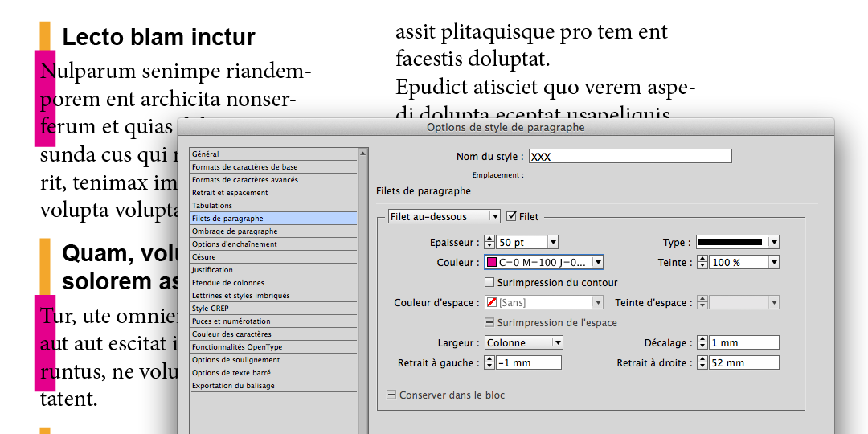Click the Epaisseur stepper arrows
The width and height of the screenshot is (868, 434).
490,242
